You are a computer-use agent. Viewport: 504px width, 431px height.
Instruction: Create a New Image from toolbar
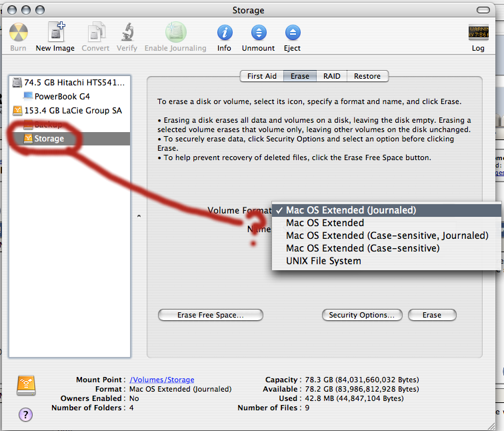pos(55,32)
